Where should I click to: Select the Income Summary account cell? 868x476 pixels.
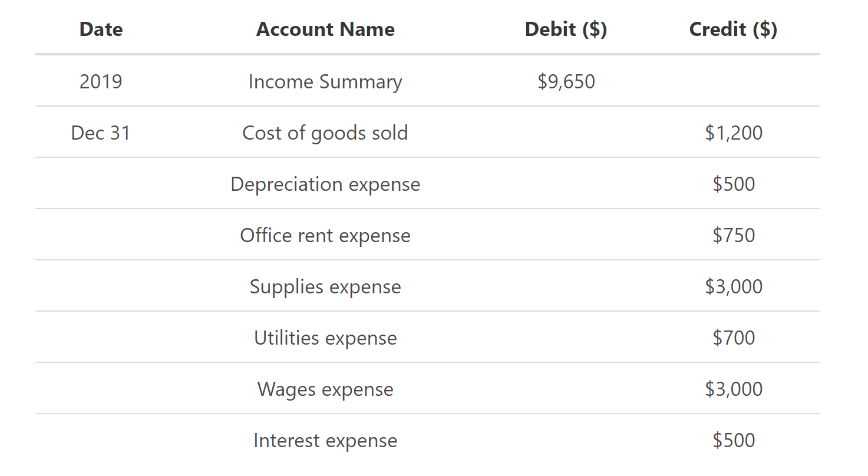tap(325, 81)
